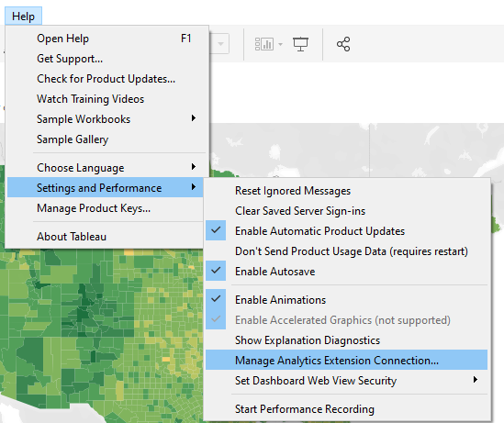504x423 pixels.
Task: Select Open Help menu entry
Action: pyautogui.click(x=105, y=39)
